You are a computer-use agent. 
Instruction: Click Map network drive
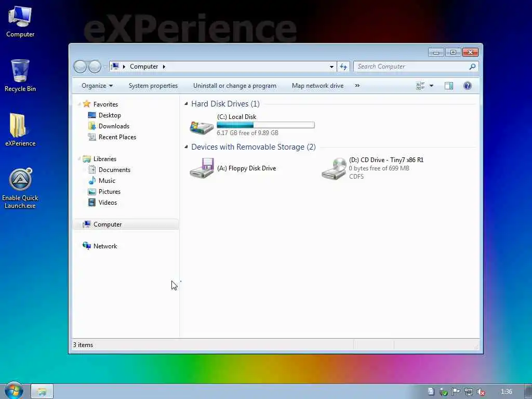317,86
